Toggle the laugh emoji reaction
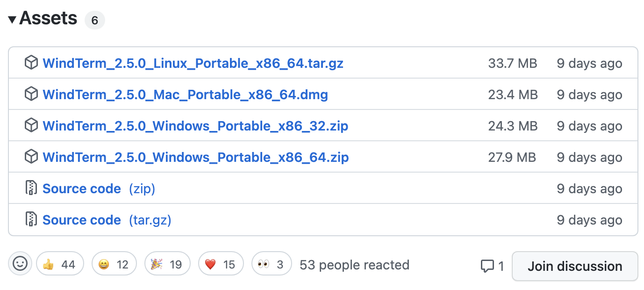 coord(114,264)
